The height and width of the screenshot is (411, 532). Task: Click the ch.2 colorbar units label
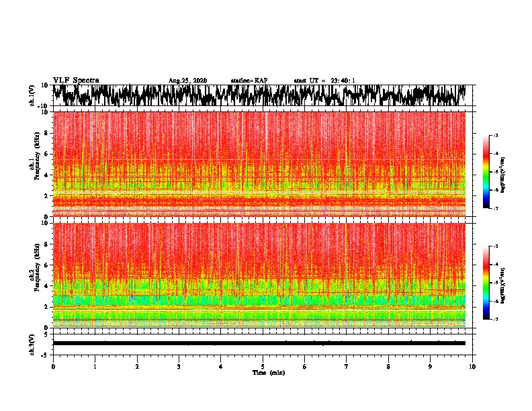(503, 285)
